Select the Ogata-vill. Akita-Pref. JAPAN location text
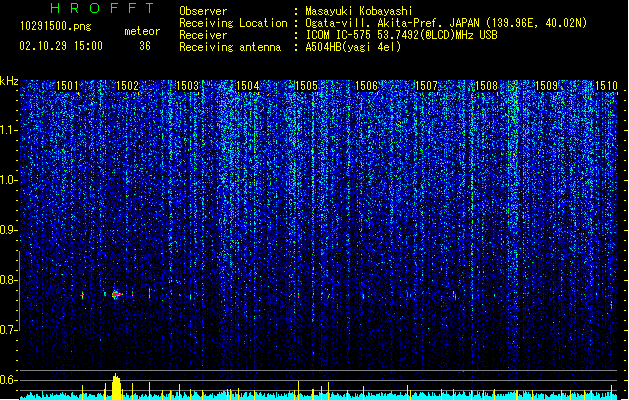 (446, 23)
